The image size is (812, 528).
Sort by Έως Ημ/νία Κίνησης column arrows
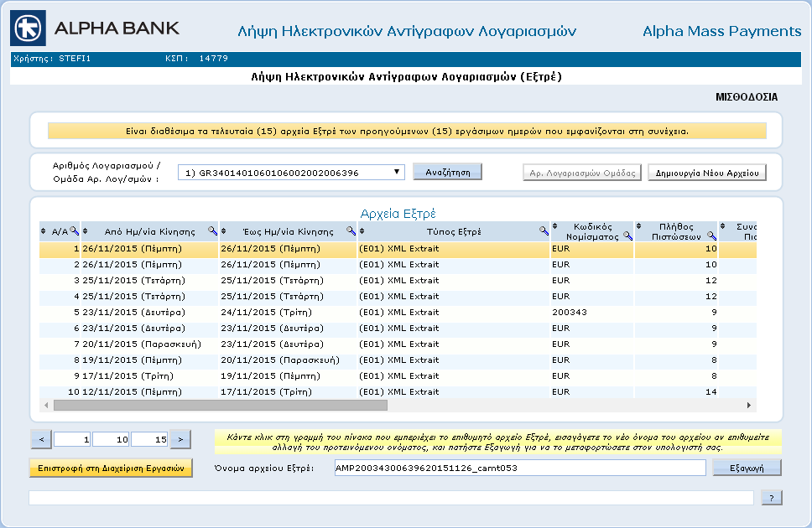click(224, 230)
